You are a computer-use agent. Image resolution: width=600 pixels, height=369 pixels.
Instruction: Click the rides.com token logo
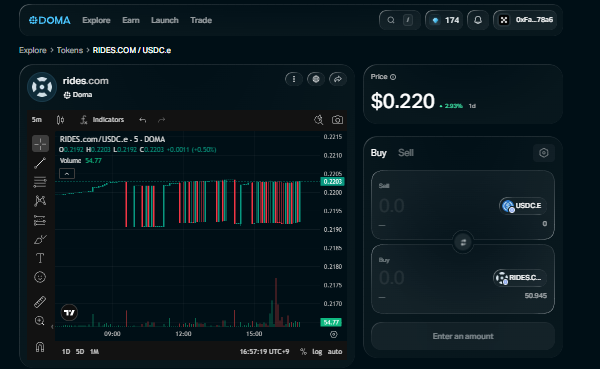pos(42,87)
